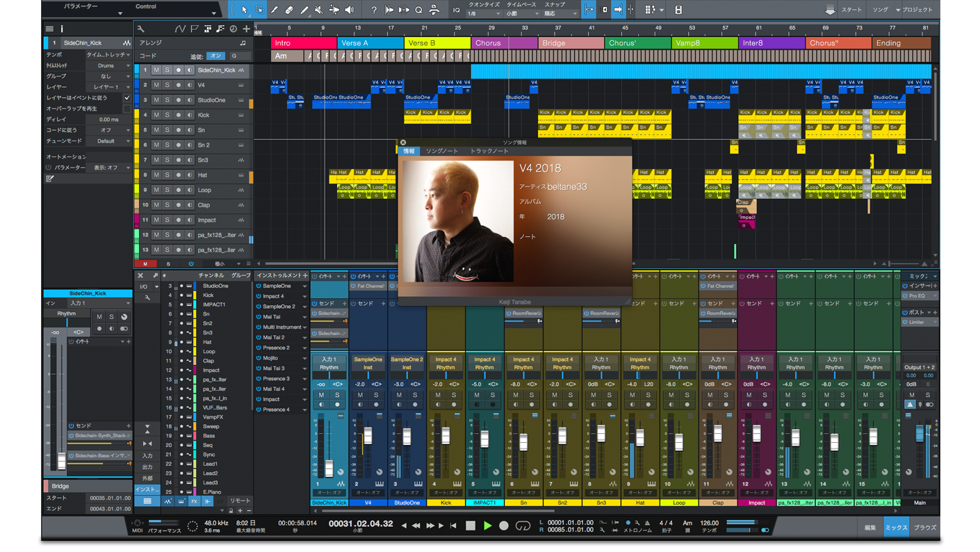
Task: Select the Eraser tool
Action: pos(289,10)
